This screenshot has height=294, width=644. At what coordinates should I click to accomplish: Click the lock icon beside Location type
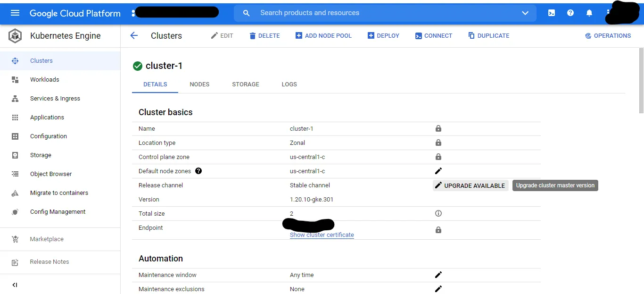[x=438, y=143]
